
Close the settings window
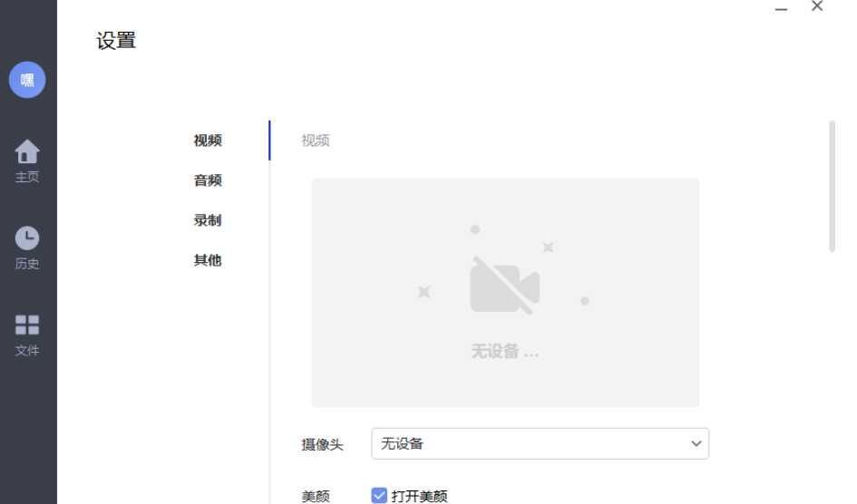pos(817,6)
